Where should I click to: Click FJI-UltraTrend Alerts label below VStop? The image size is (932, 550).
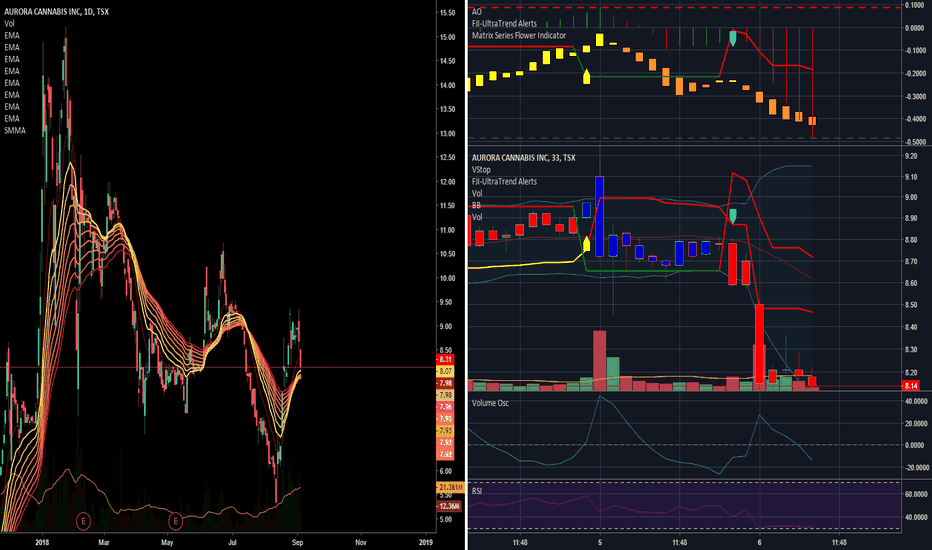coord(504,181)
